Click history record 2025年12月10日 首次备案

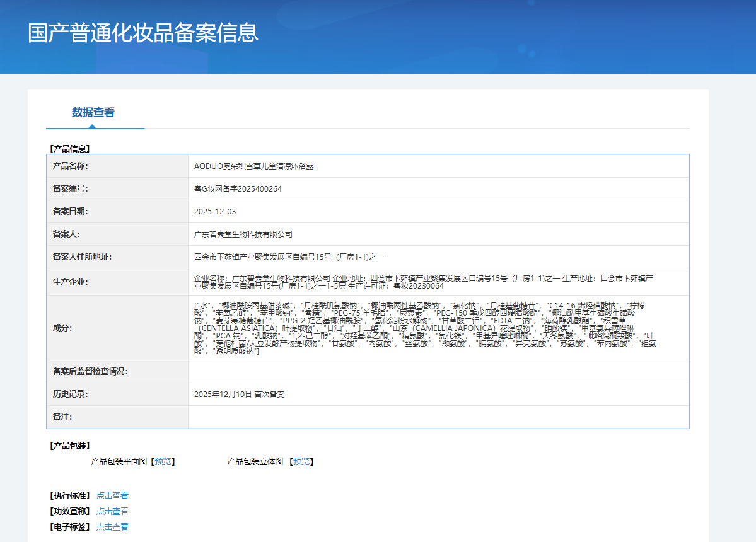[239, 394]
